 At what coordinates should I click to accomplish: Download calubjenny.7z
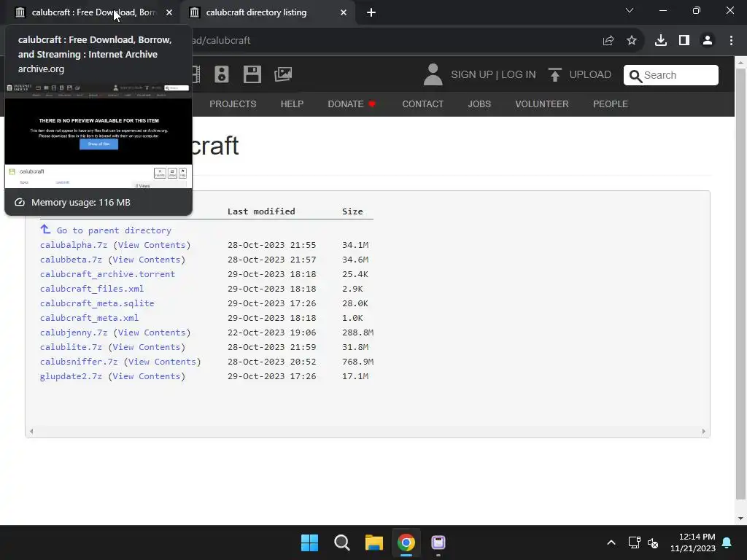pyautogui.click(x=74, y=332)
